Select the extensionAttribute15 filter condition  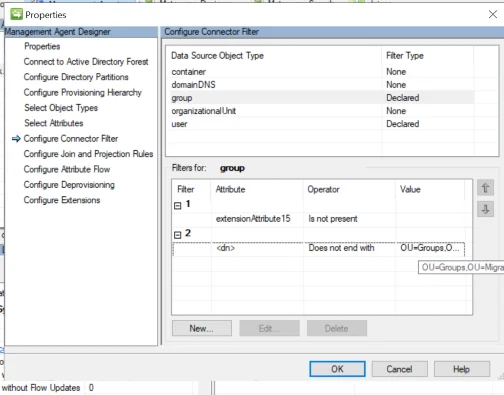[x=253, y=219]
